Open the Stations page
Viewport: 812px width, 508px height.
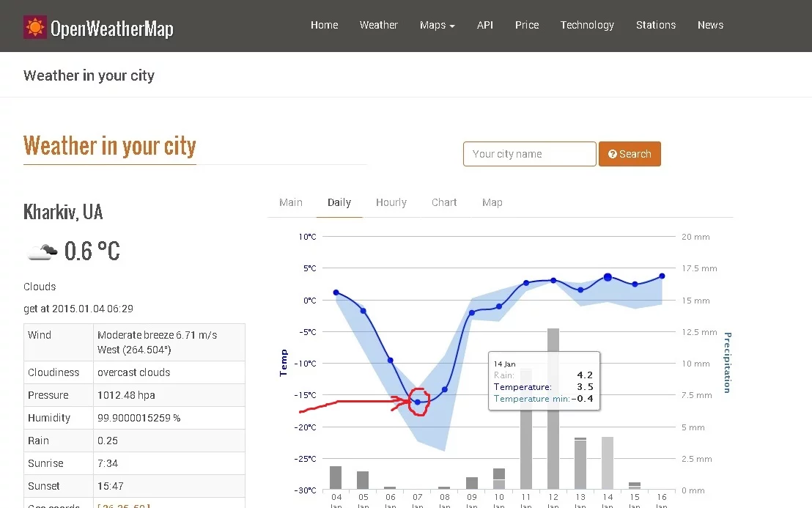click(655, 25)
